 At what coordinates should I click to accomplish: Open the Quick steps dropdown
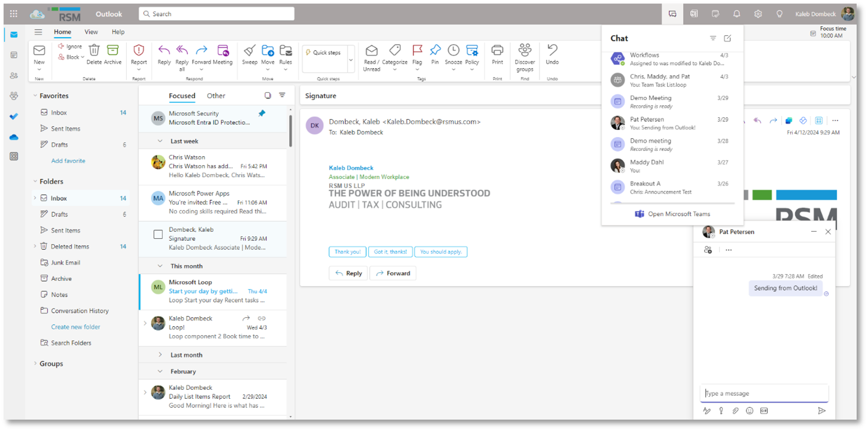[351, 60]
